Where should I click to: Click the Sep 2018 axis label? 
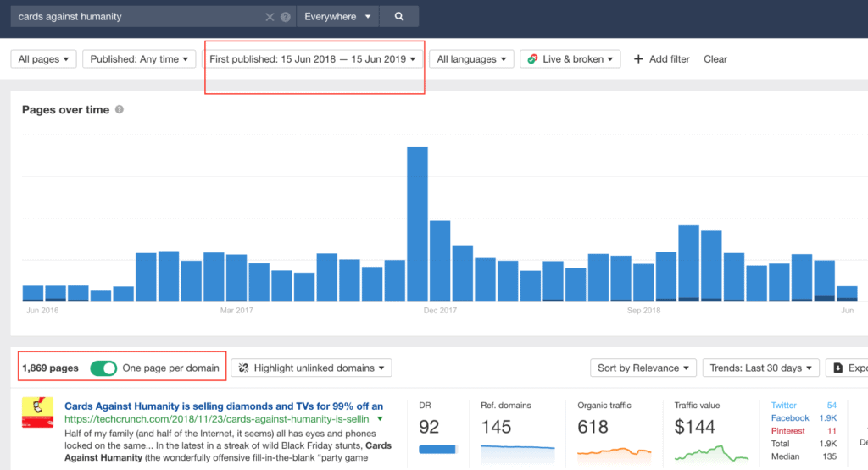pos(643,310)
